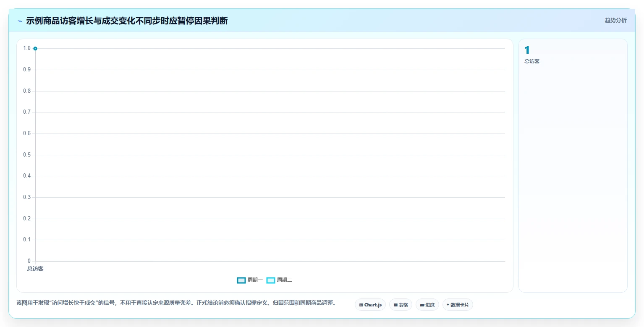This screenshot has width=644, height=327.
Task: Click the 趋势分析 label in header
Action: (615, 21)
